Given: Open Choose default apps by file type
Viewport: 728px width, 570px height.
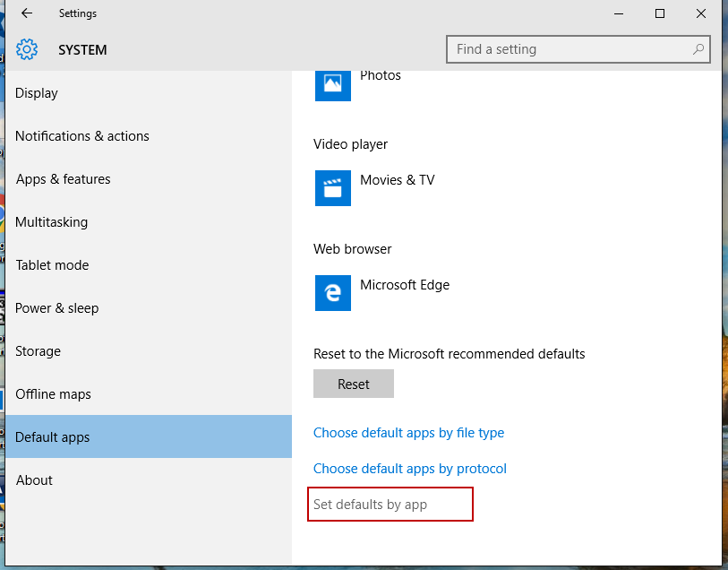Looking at the screenshot, I should click(x=408, y=433).
